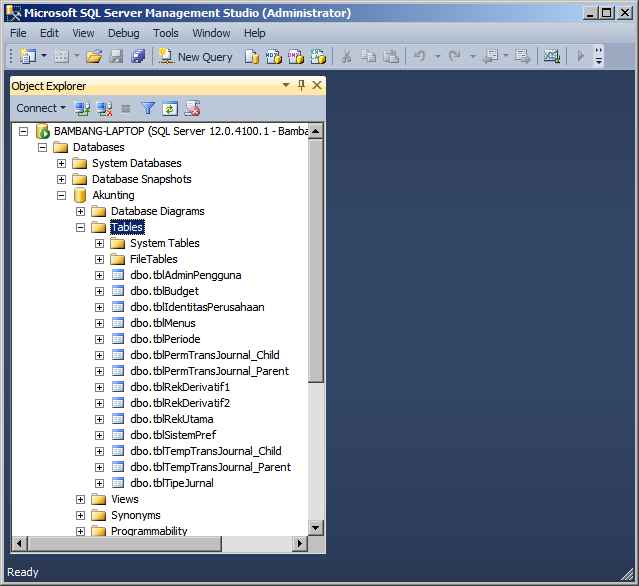
Task: Expand System Databases folder
Action: tap(61, 163)
